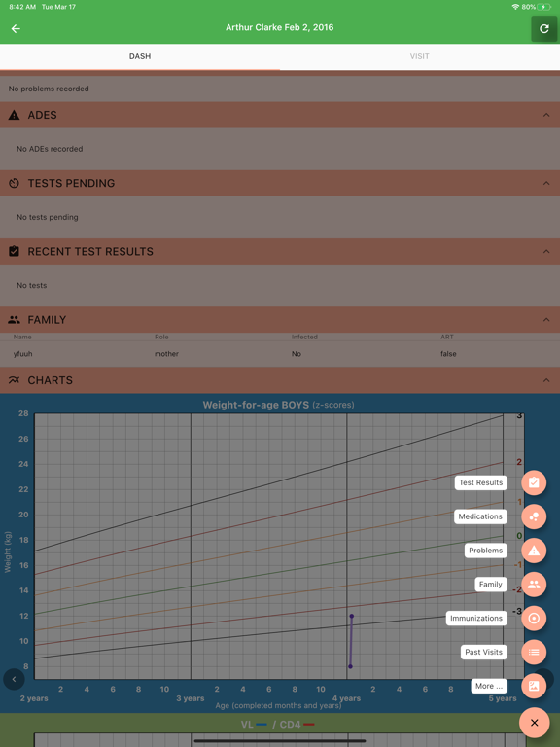Switch to the VISIT tab
Image resolution: width=560 pixels, height=747 pixels.
click(x=420, y=56)
